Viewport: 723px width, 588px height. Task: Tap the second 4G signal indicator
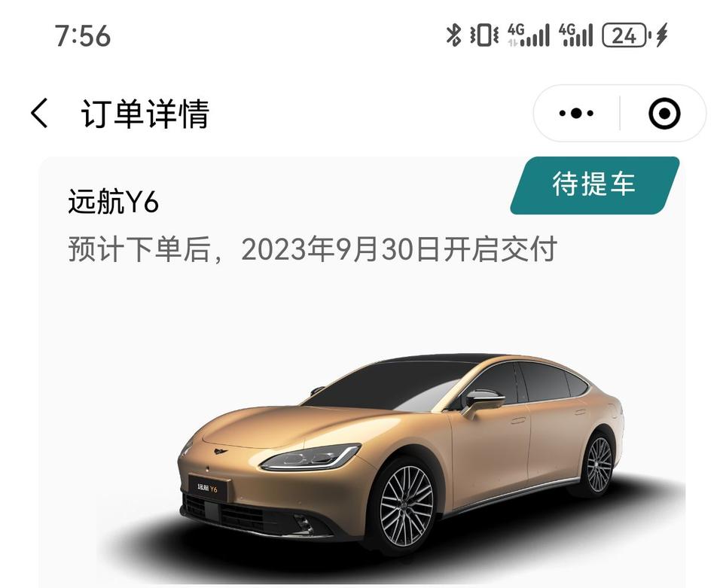[x=575, y=35]
